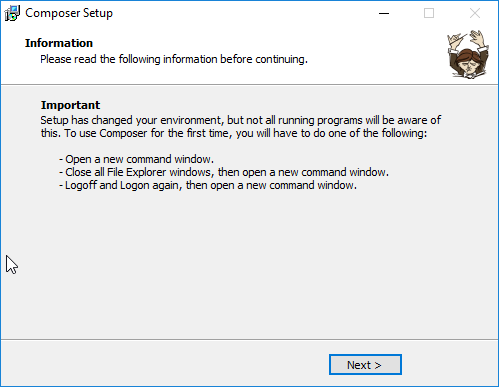
Task: Click the "Logoff and Logon again" bullet
Action: pyautogui.click(x=208, y=185)
